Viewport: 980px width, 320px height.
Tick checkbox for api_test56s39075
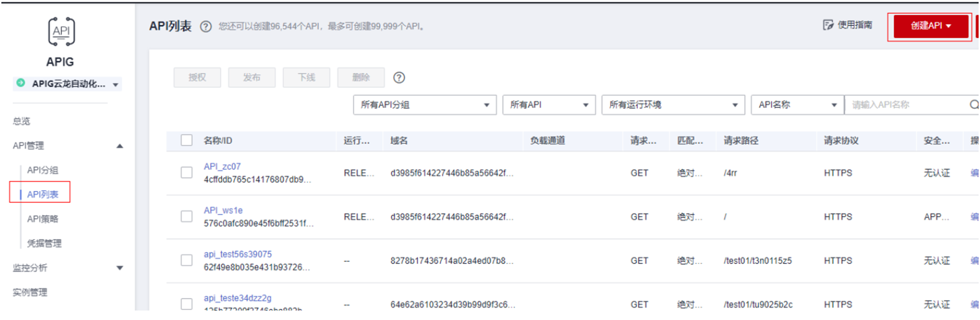click(x=187, y=260)
